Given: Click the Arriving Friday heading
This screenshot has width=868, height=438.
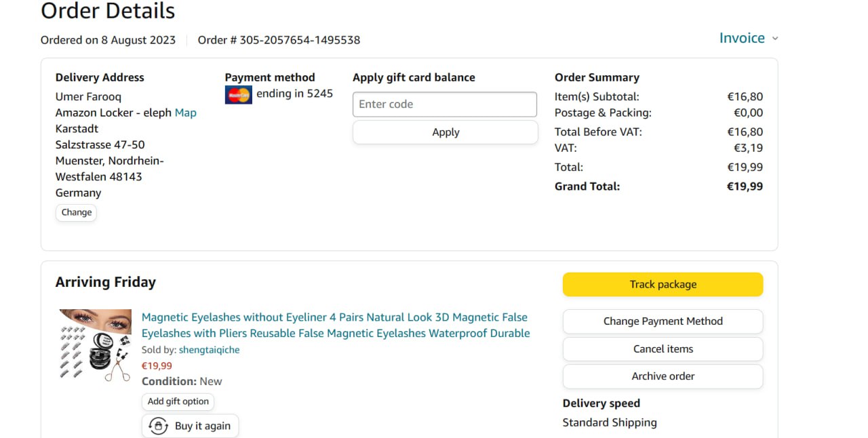Looking at the screenshot, I should click(106, 282).
